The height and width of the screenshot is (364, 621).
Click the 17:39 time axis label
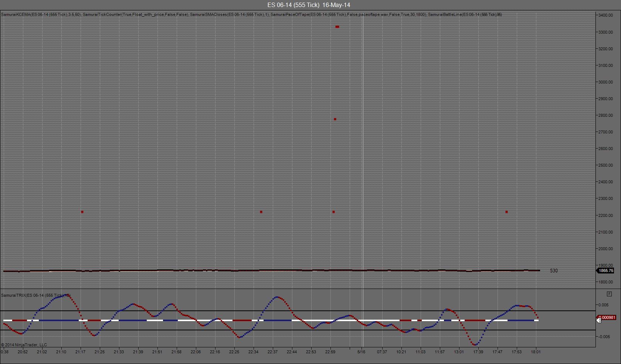click(478, 352)
